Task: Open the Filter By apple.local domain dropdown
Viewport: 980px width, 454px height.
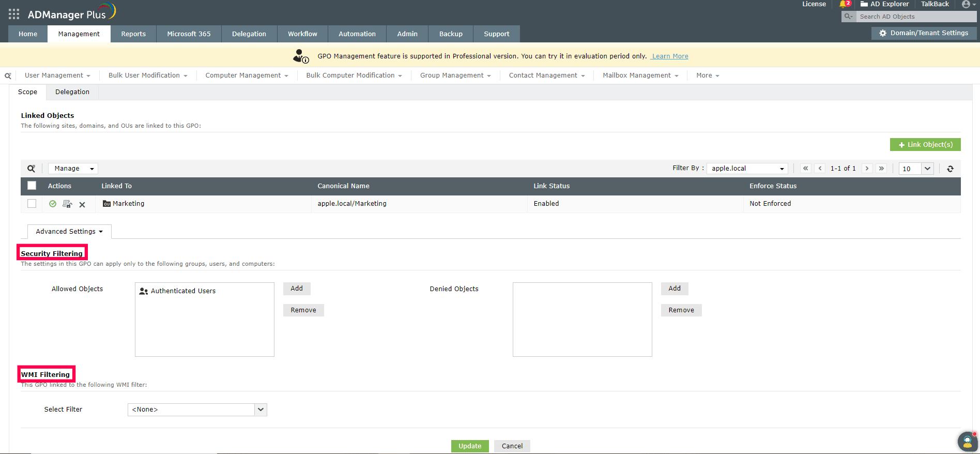Action: (x=747, y=169)
